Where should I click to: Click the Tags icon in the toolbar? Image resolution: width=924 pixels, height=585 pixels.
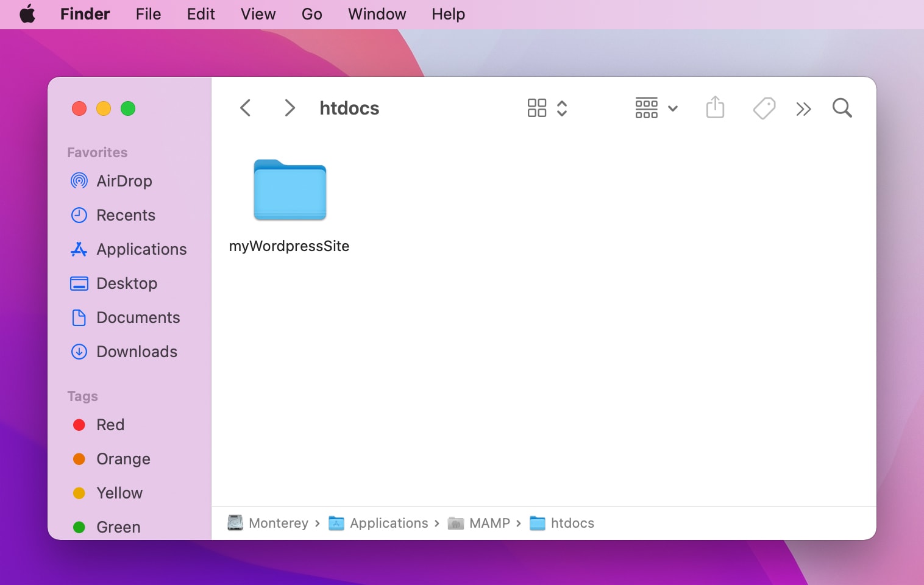(764, 107)
